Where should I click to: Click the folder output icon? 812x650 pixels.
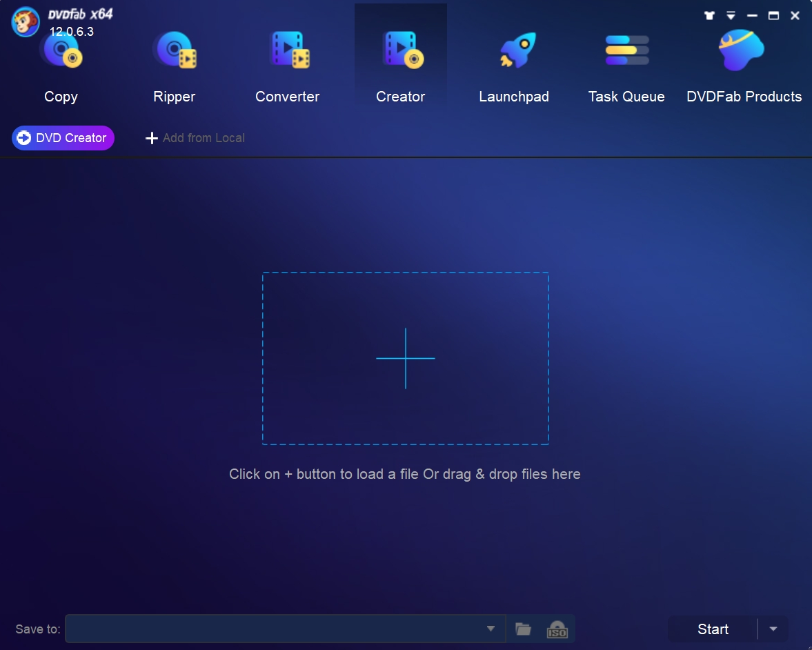523,629
